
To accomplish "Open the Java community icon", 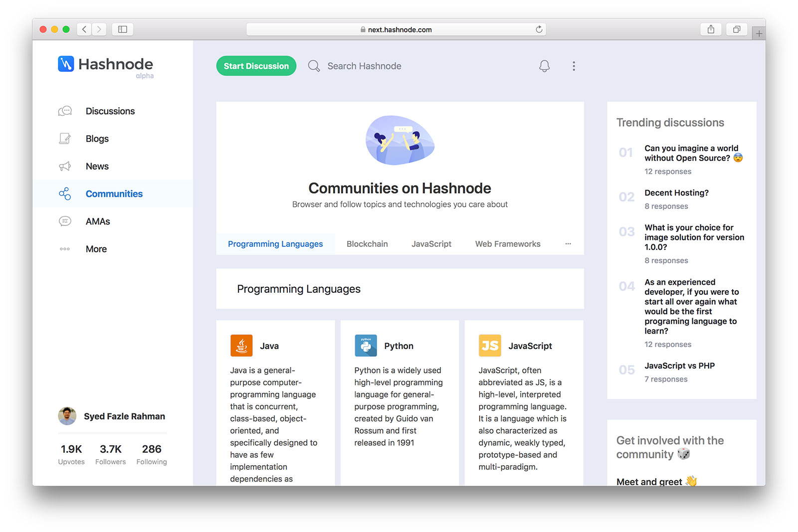I will 241,346.
